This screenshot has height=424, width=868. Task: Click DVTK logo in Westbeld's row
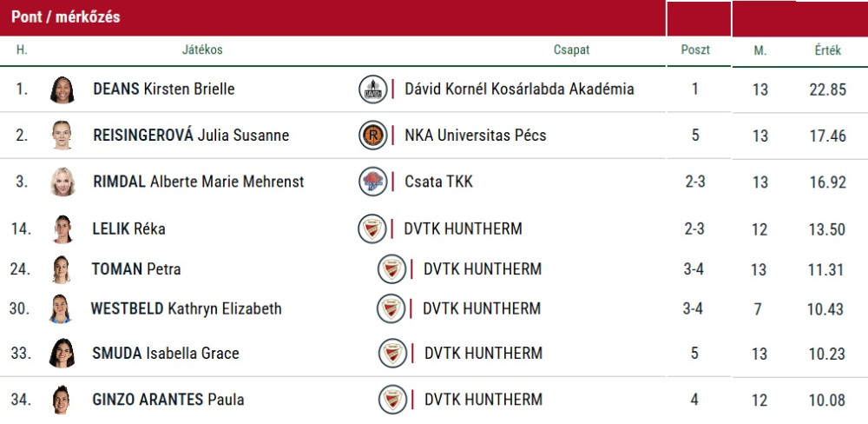391,308
